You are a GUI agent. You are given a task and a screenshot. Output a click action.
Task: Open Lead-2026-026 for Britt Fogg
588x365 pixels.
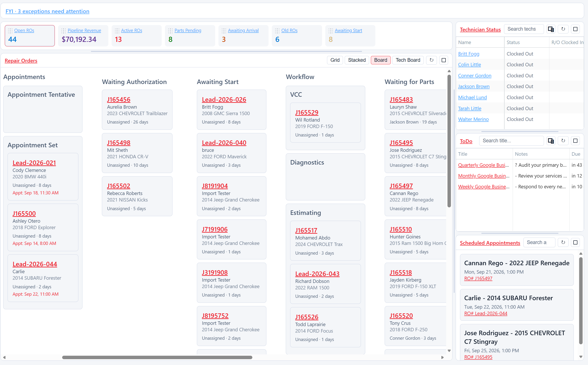coord(224,100)
